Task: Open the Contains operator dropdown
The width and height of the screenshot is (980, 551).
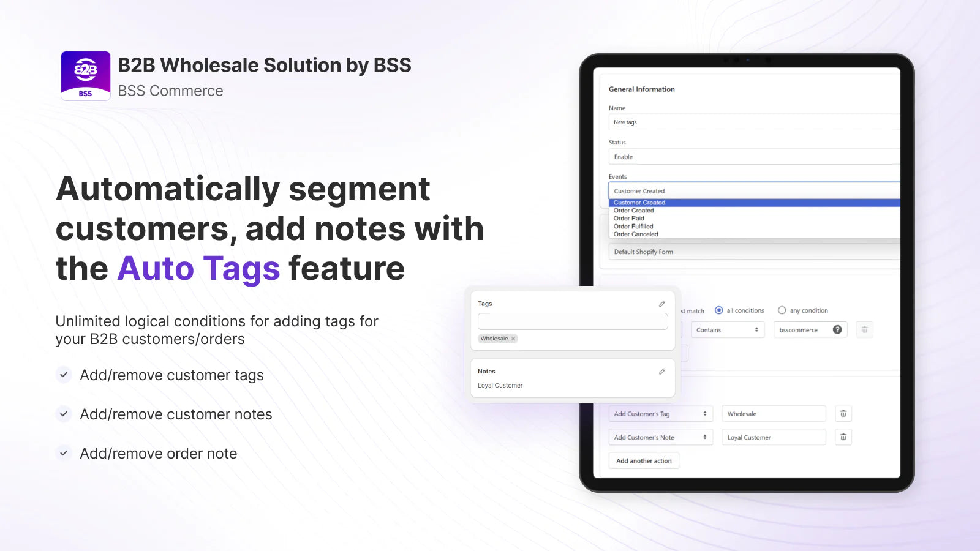Action: click(x=727, y=330)
